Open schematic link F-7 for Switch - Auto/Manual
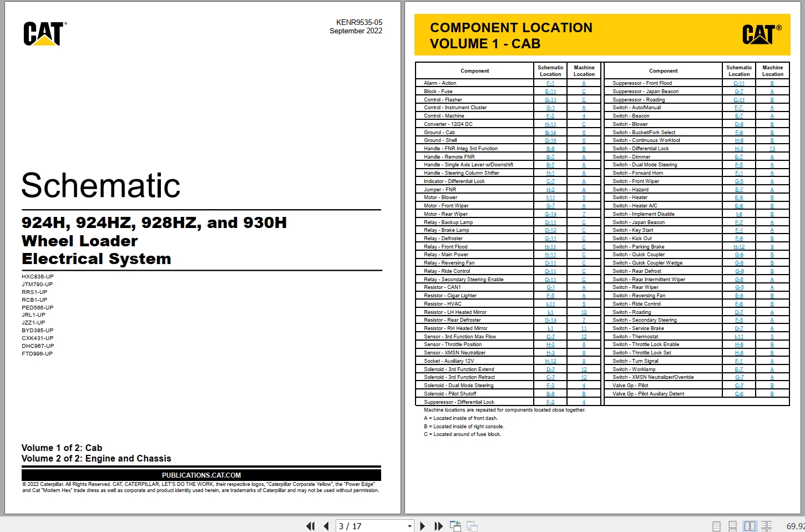 click(x=739, y=108)
